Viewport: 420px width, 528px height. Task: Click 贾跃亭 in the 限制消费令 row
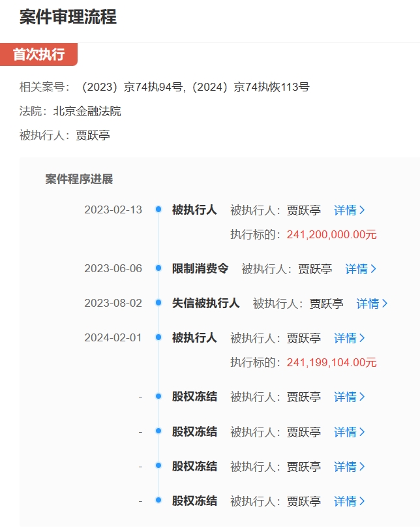coord(315,269)
